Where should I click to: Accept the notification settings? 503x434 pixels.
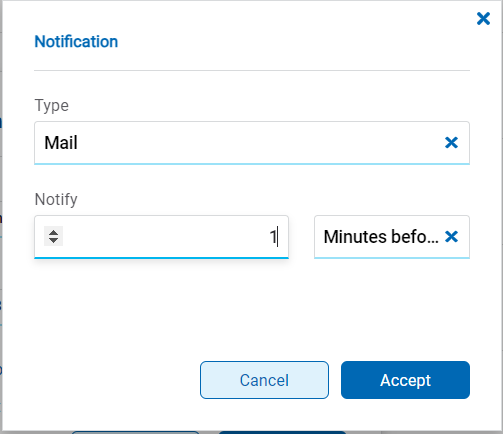tap(405, 380)
